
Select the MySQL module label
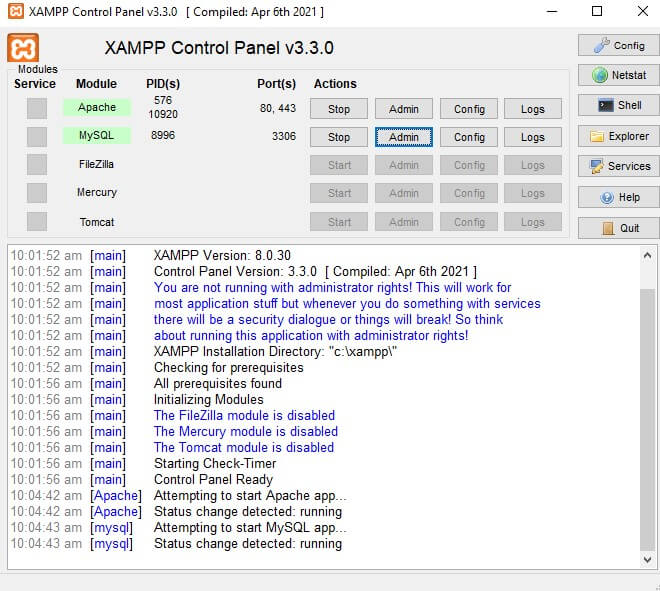click(x=97, y=136)
